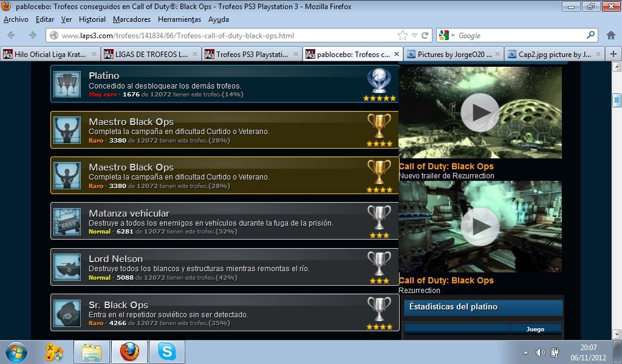Click the home button in toolbar
Screen dimensions: 622x364
click(x=610, y=35)
